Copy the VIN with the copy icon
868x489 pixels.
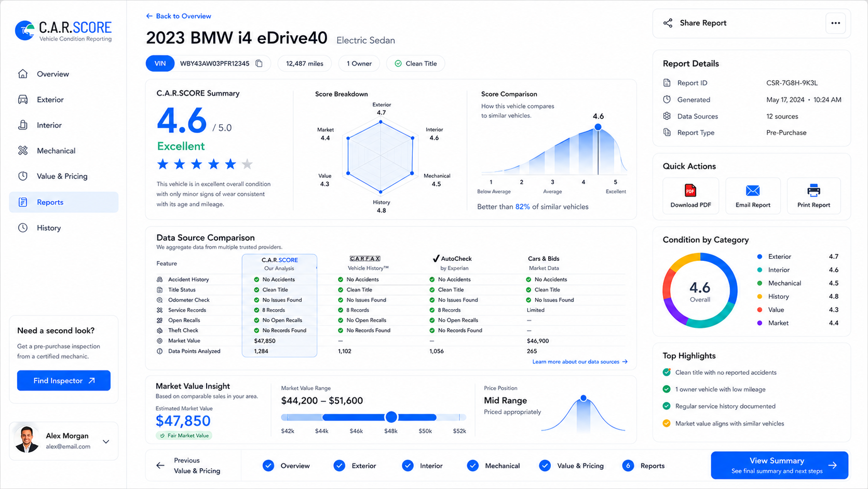click(259, 63)
